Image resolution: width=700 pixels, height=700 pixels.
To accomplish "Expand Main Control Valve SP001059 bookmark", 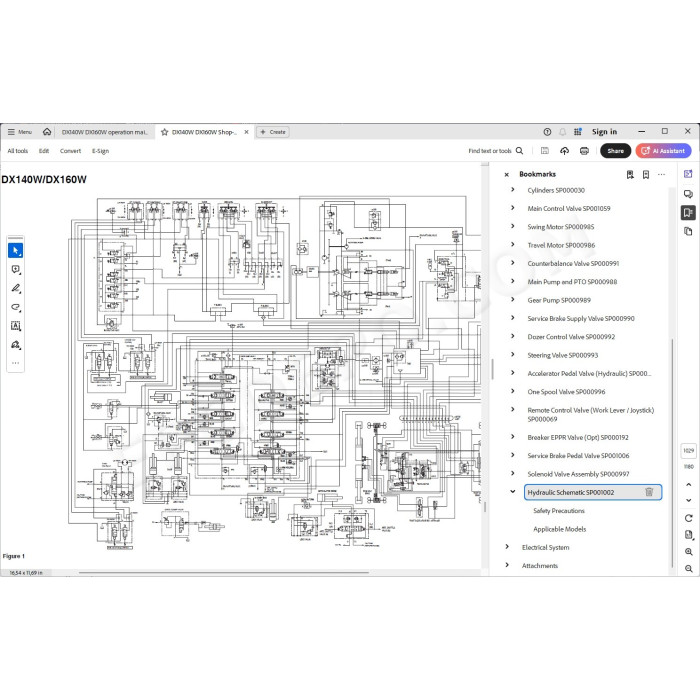I will click(512, 208).
